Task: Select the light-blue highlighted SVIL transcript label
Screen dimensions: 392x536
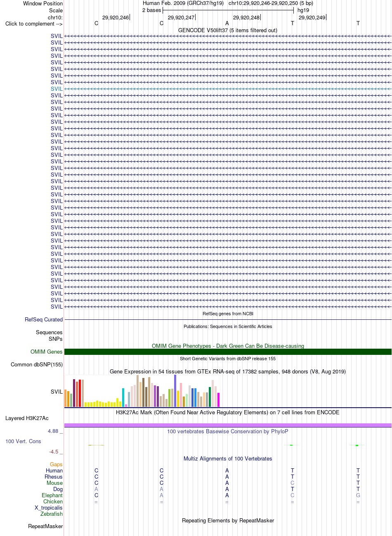Action: point(57,89)
